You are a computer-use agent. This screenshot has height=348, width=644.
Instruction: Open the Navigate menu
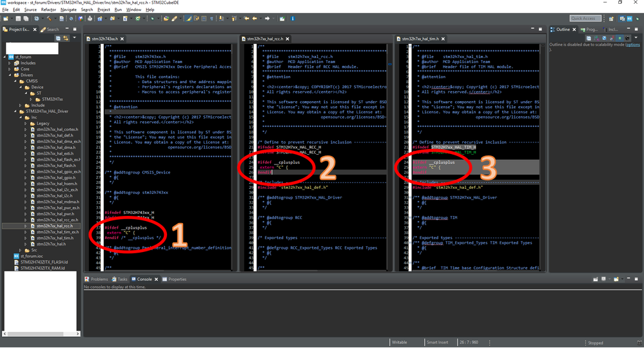coord(68,10)
